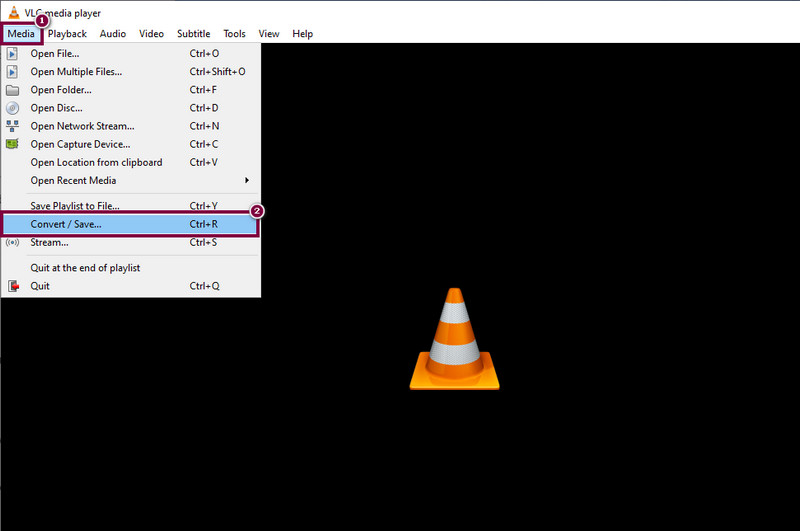
Task: Click the large VLC cone logo
Action: click(x=455, y=339)
